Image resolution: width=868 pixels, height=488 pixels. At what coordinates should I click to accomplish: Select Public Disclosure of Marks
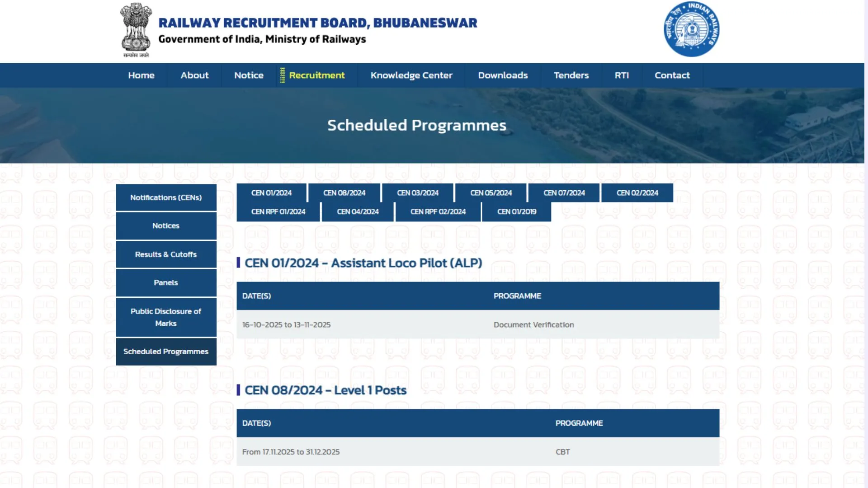click(x=166, y=317)
